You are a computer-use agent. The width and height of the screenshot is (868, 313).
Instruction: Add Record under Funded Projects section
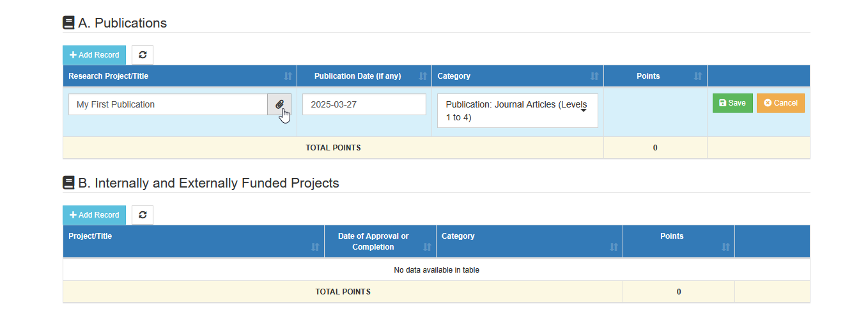pyautogui.click(x=95, y=215)
